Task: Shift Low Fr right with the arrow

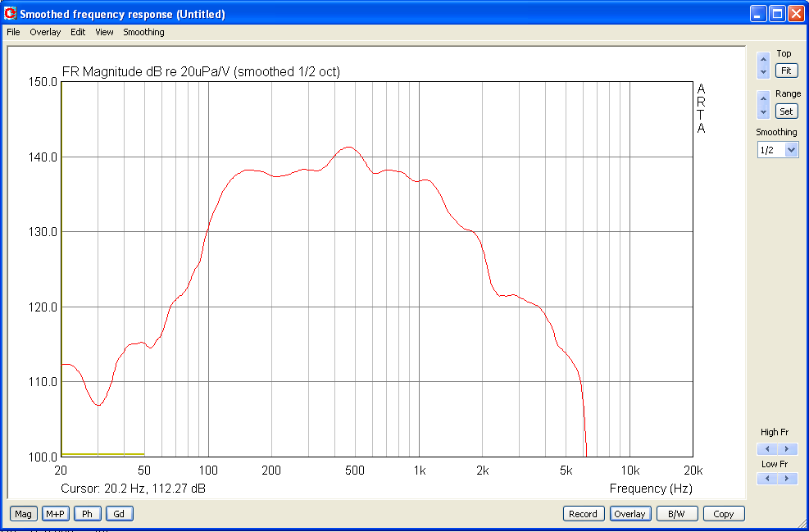Action: [788, 479]
